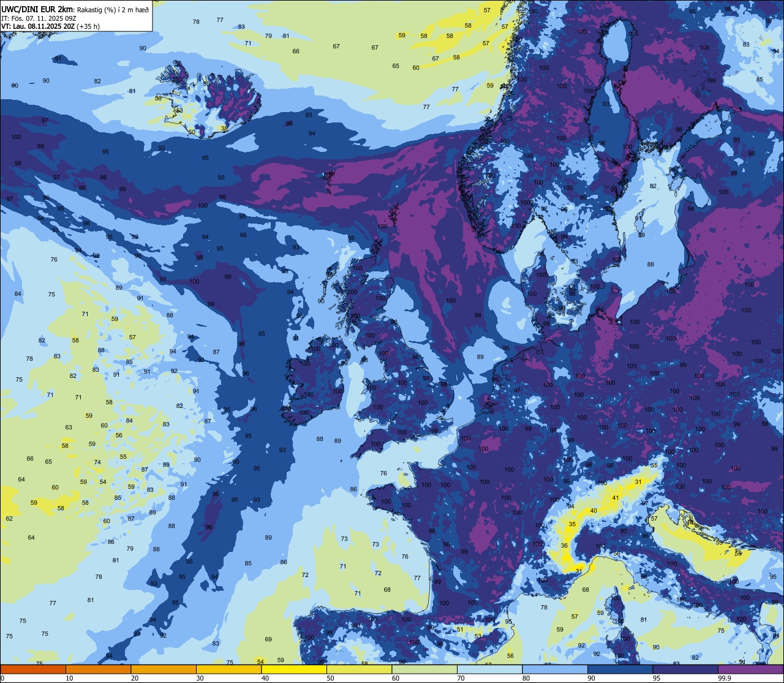Screen dimensions: 784x683
Task: Click the '(+35 h)' forecast offset text
Action: coord(89,26)
